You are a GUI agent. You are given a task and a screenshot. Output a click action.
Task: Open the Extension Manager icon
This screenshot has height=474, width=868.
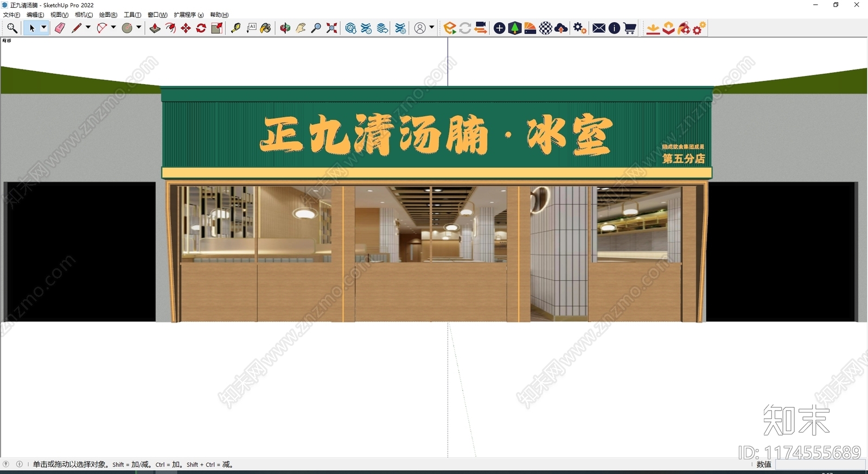pyautogui.click(x=400, y=28)
